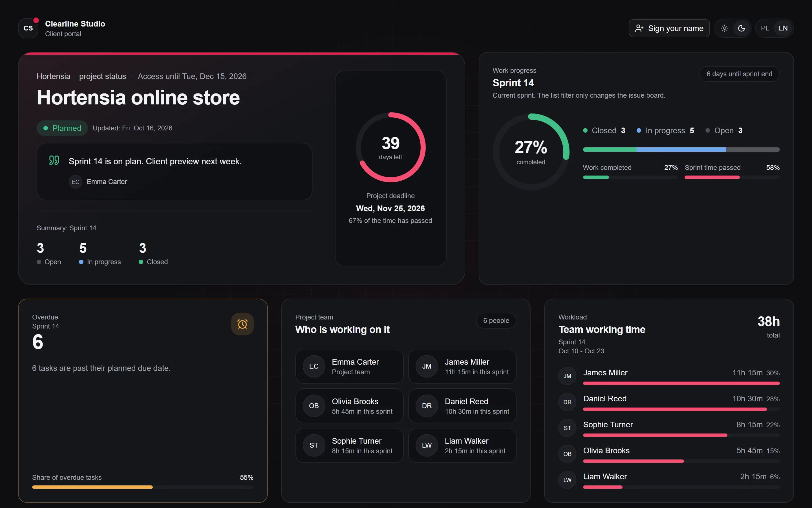
Task: Click the Access until Tue, Dec 15, 2026 text
Action: coord(192,76)
